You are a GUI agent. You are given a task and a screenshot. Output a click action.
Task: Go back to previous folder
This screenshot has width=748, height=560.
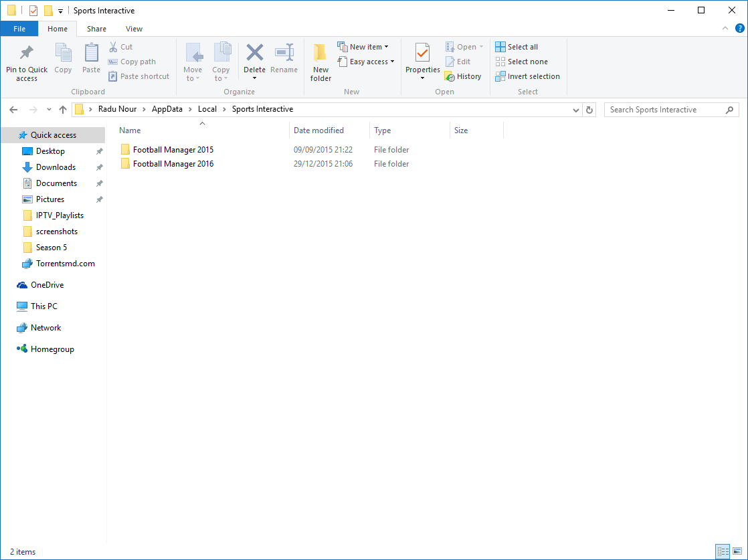[x=13, y=110]
